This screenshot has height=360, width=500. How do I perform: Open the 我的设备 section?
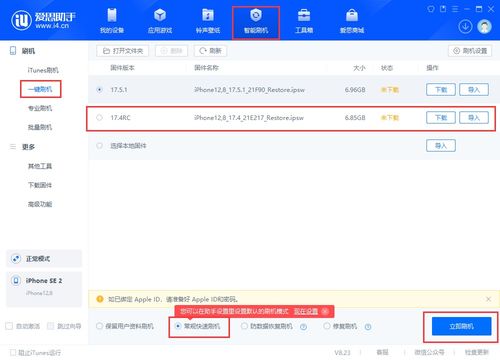pyautogui.click(x=112, y=21)
